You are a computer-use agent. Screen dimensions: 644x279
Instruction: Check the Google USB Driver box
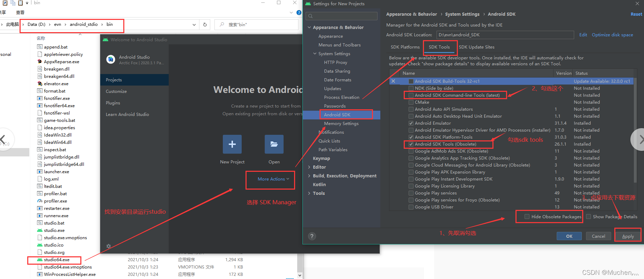(x=411, y=207)
